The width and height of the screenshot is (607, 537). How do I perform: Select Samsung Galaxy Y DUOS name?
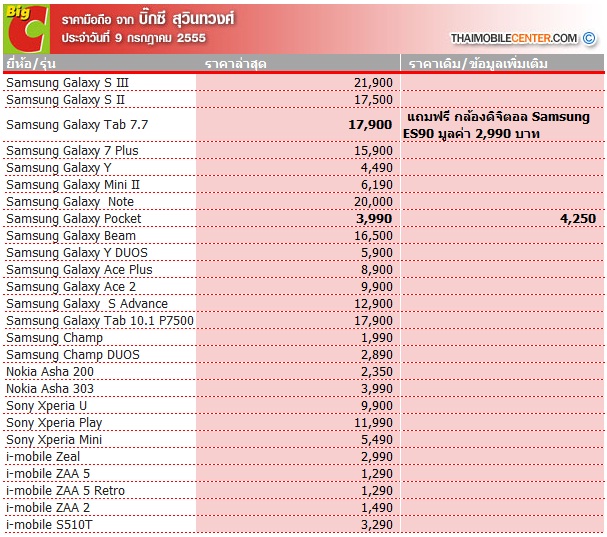(x=77, y=253)
